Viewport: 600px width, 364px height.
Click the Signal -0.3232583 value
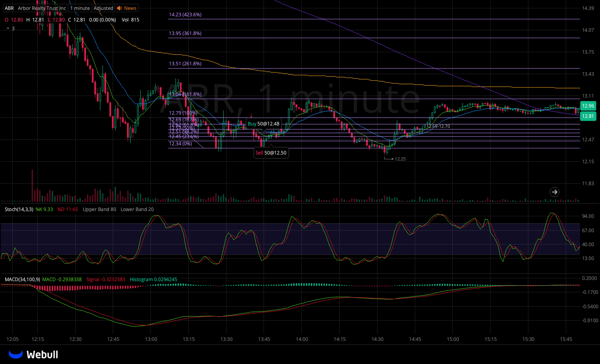pos(106,279)
